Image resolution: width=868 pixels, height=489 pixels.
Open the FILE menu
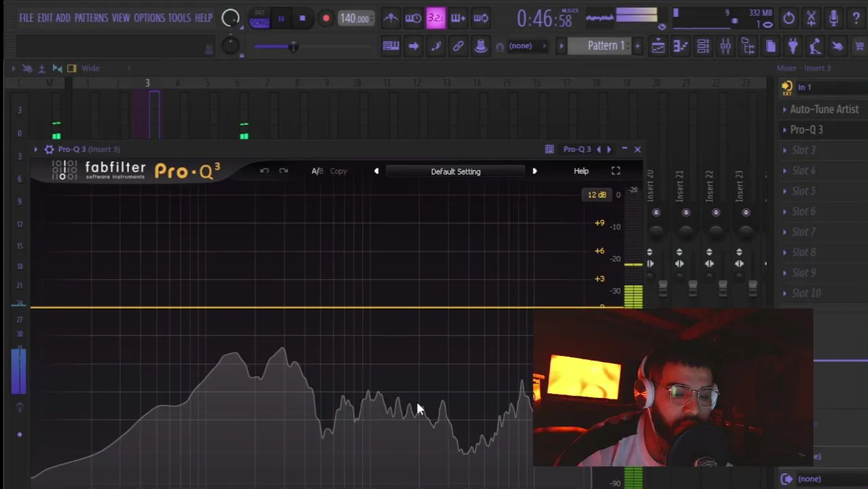(26, 18)
